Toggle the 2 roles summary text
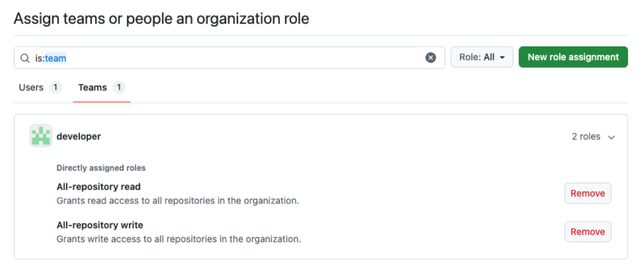644x276 pixels. tap(586, 137)
